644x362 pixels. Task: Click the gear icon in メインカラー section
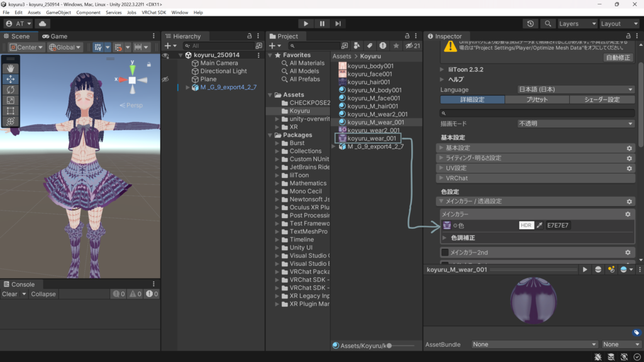627,214
